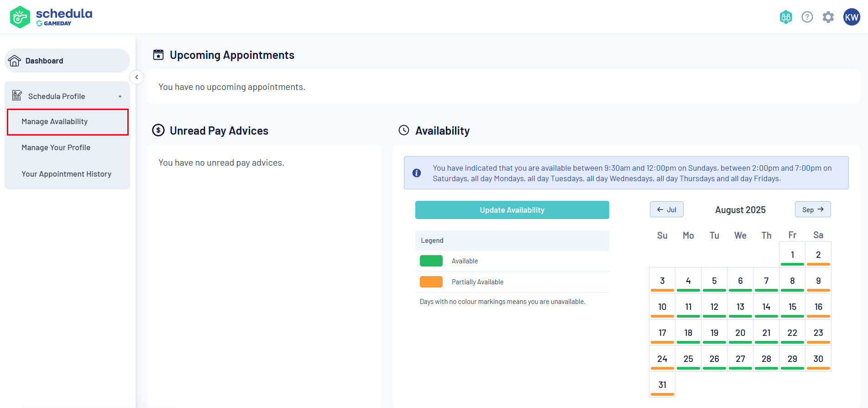This screenshot has width=868, height=408.
Task: Click the Dashboard home icon
Action: pyautogui.click(x=15, y=61)
